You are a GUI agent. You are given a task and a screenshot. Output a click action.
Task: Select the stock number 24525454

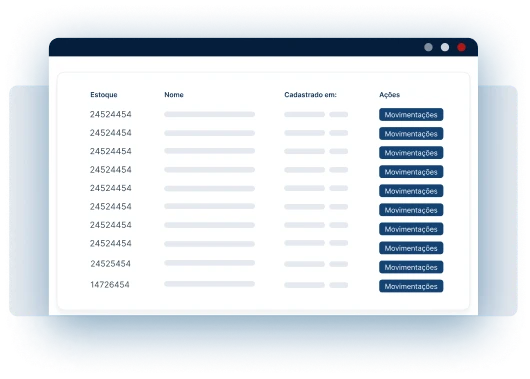(111, 264)
